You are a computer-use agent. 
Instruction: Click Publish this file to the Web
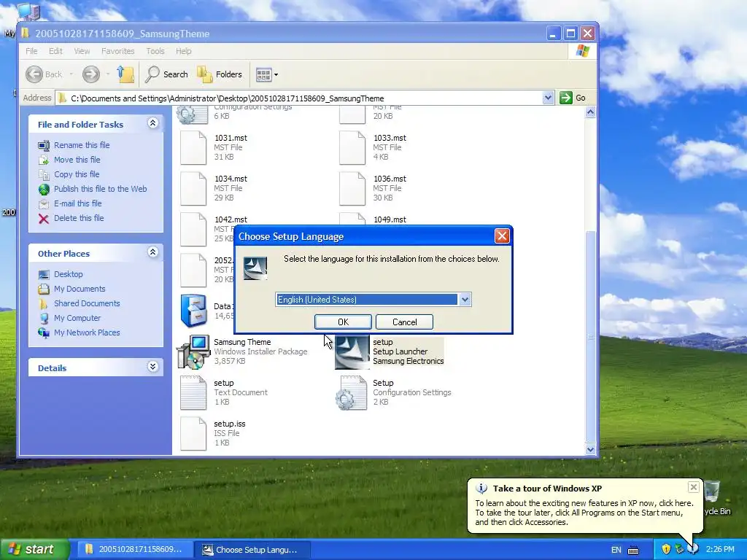click(x=100, y=189)
